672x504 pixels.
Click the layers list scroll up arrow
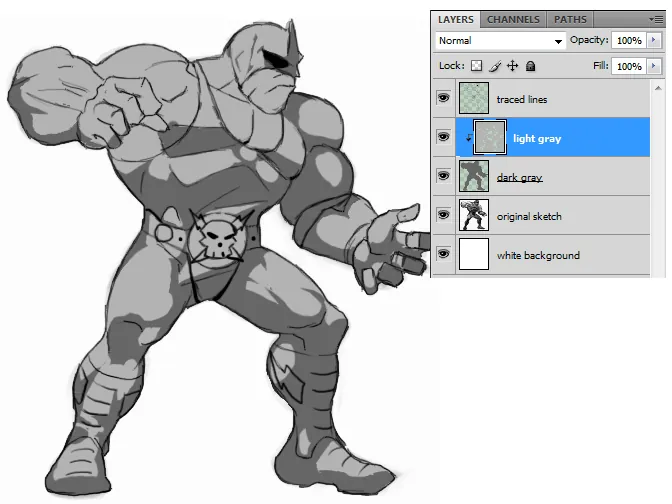[x=658, y=88]
